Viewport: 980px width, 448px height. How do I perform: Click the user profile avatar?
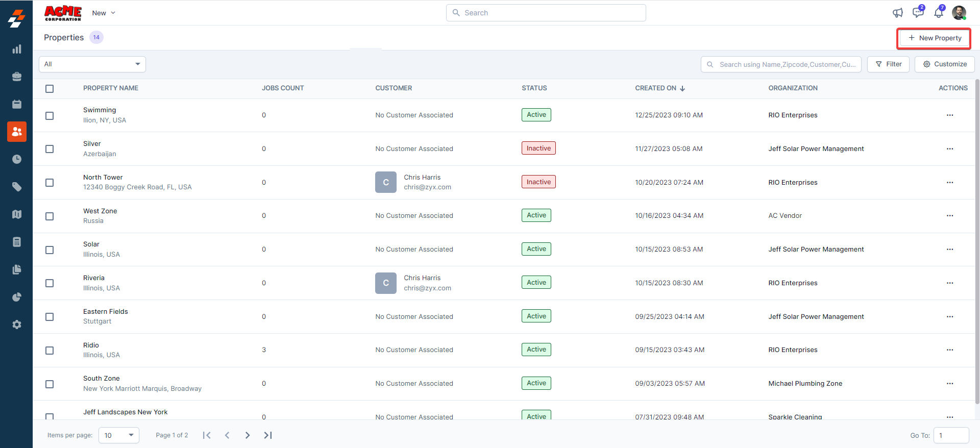pos(959,13)
